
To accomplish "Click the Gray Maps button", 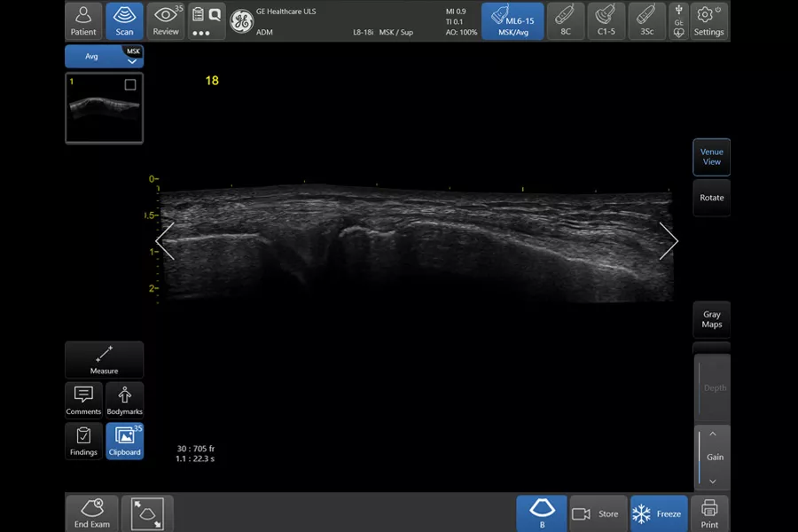I will (711, 320).
